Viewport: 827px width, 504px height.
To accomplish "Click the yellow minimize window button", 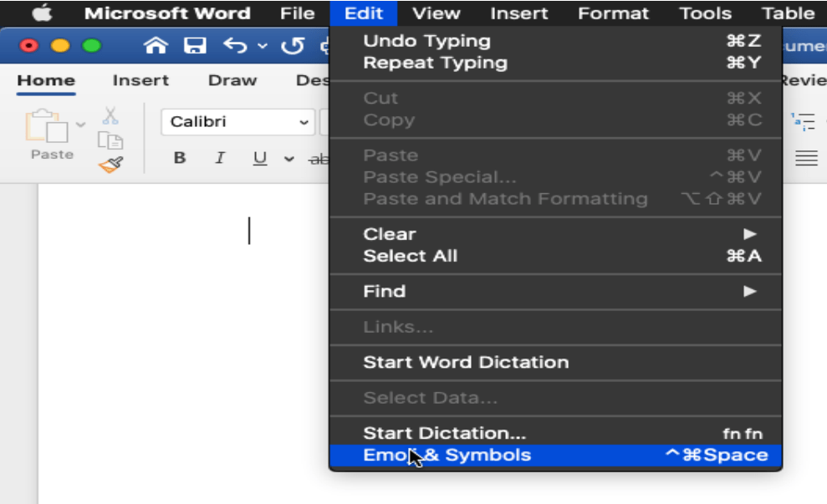I will tap(60, 46).
